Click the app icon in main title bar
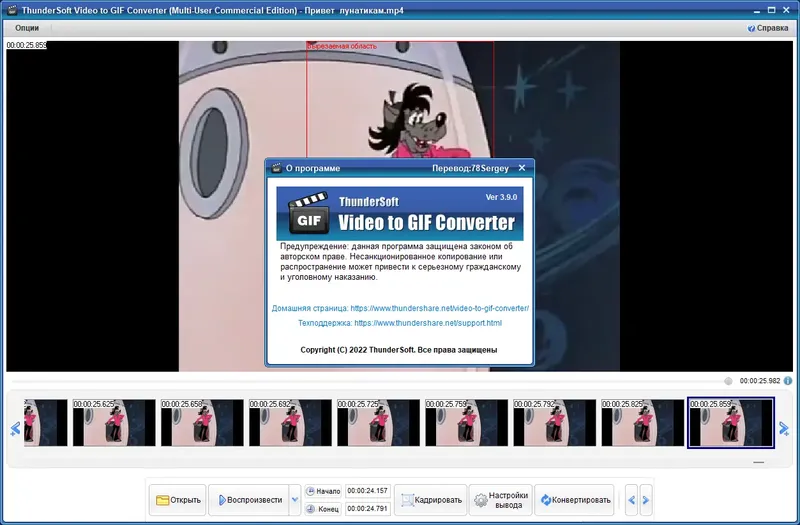The height and width of the screenshot is (525, 800). click(12, 10)
